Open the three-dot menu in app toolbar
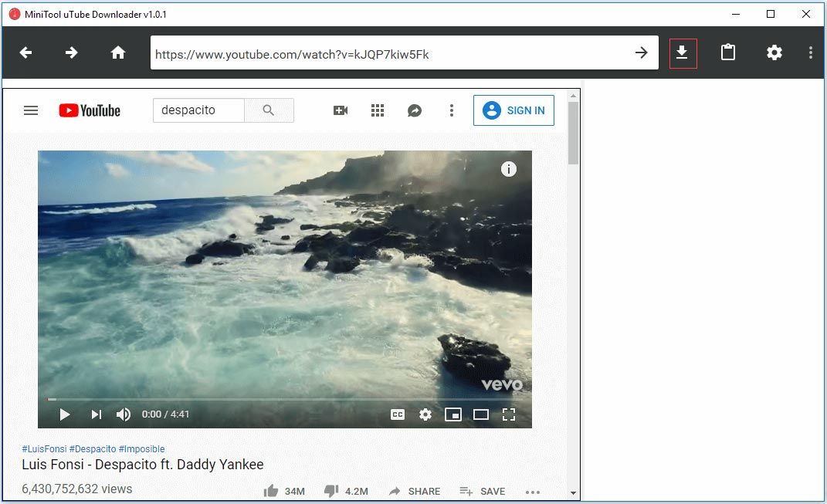This screenshot has width=827, height=504. click(811, 52)
